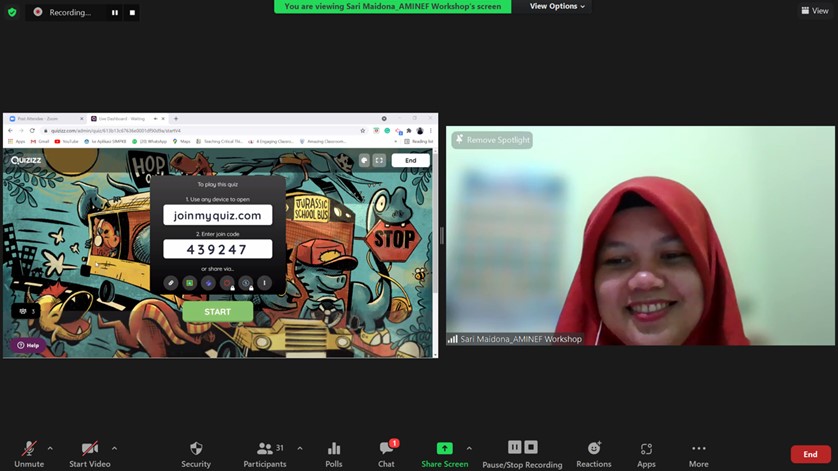The height and width of the screenshot is (471, 838).
Task: Bookmark this page with the star icon
Action: click(x=363, y=130)
